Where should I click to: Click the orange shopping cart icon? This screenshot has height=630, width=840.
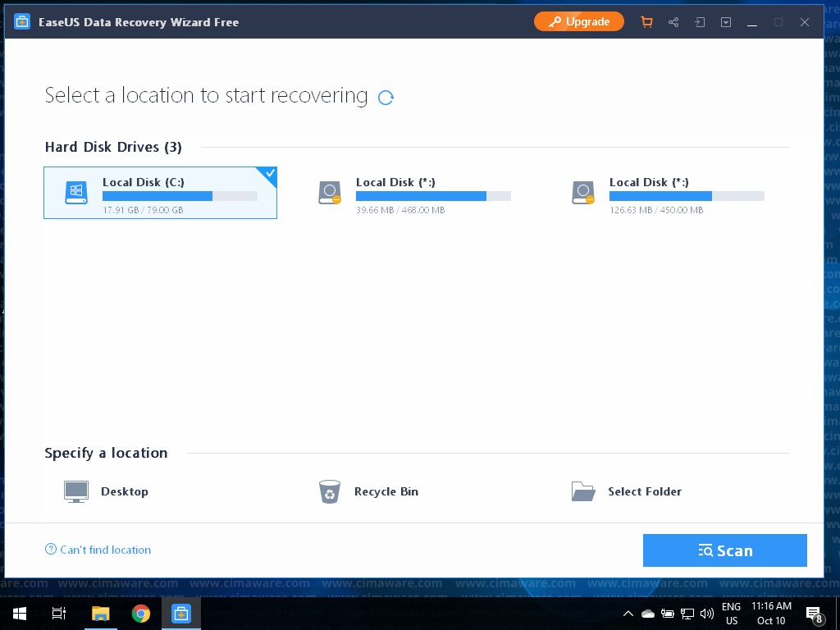coord(647,22)
